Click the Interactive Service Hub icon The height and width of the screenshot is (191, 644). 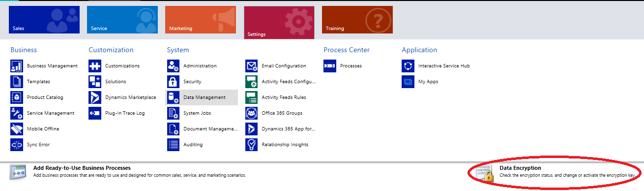pyautogui.click(x=408, y=66)
